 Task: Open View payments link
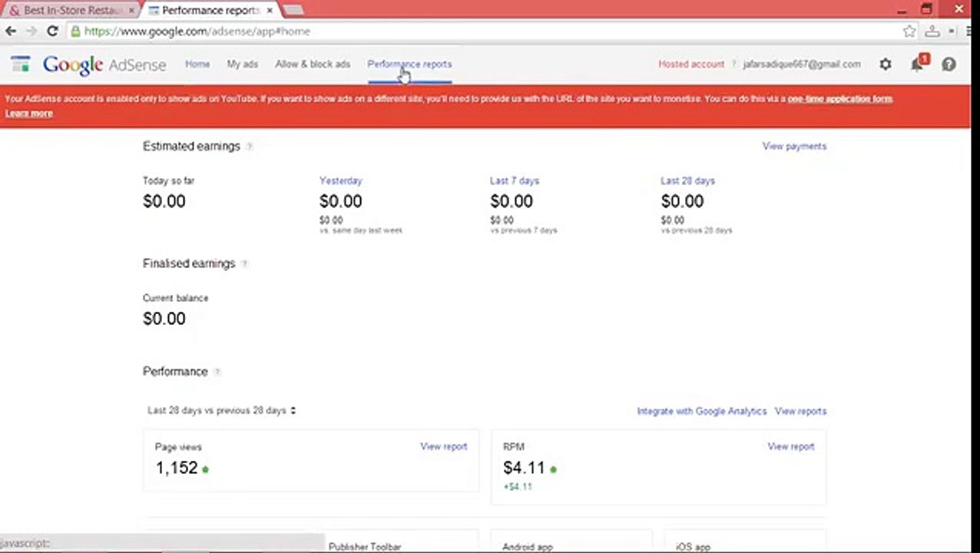point(794,147)
